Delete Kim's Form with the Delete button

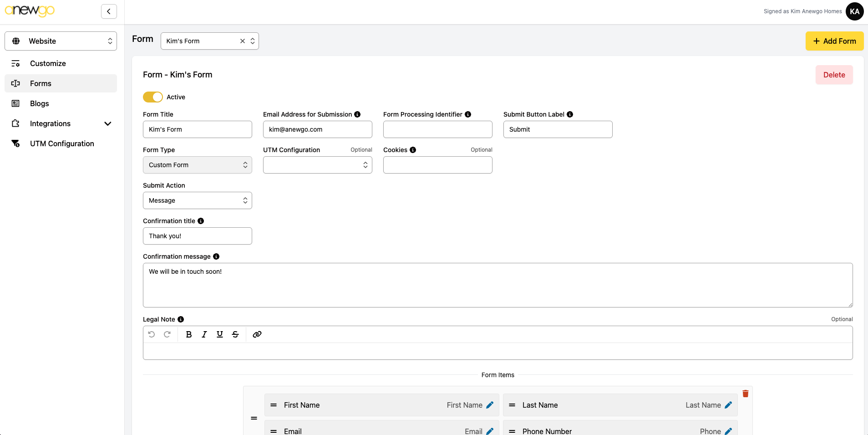834,75
